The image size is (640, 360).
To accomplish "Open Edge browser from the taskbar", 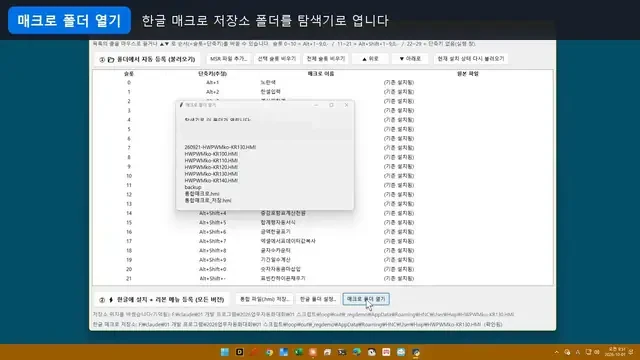I will [357, 352].
